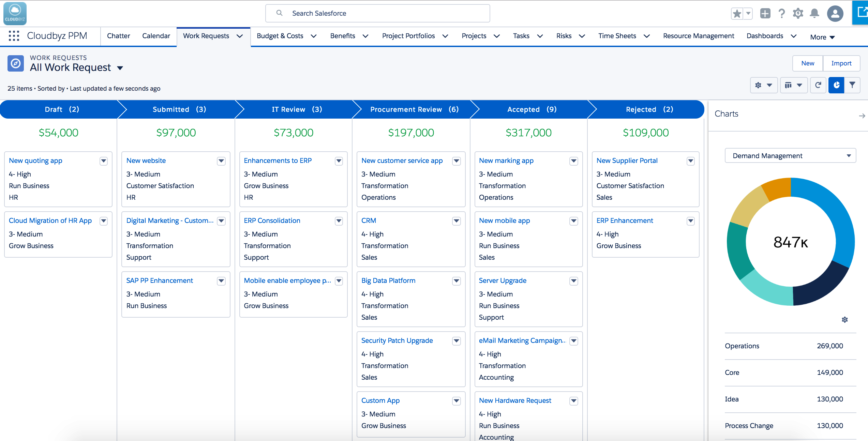
Task: Open the Demand Management chart dropdown
Action: (x=790, y=156)
